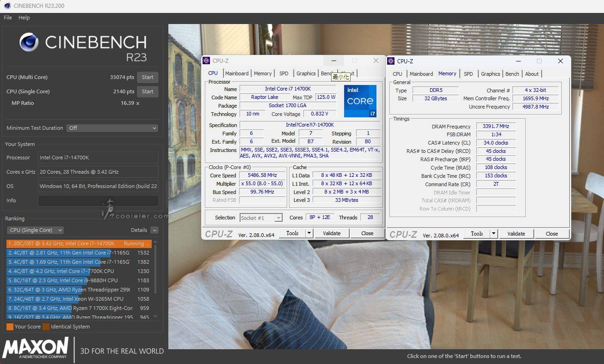Minimize the right CPU-Z window

click(518, 61)
